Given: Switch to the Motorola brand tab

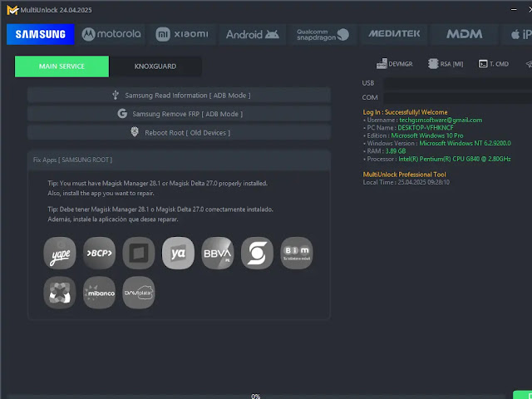Looking at the screenshot, I should tap(111, 34).
